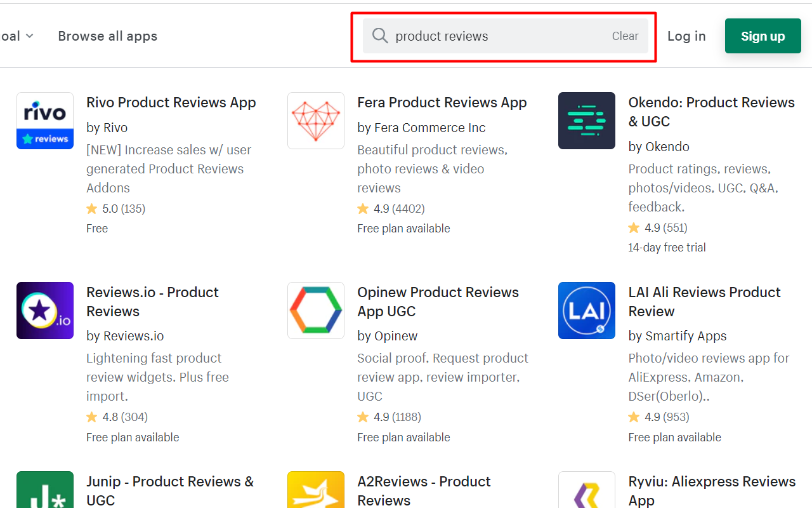This screenshot has height=508, width=812.
Task: Click the star rating beside 4.9 (551)
Action: point(634,227)
